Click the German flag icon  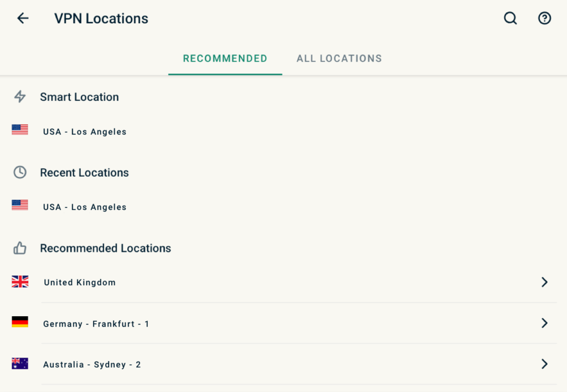pos(20,322)
